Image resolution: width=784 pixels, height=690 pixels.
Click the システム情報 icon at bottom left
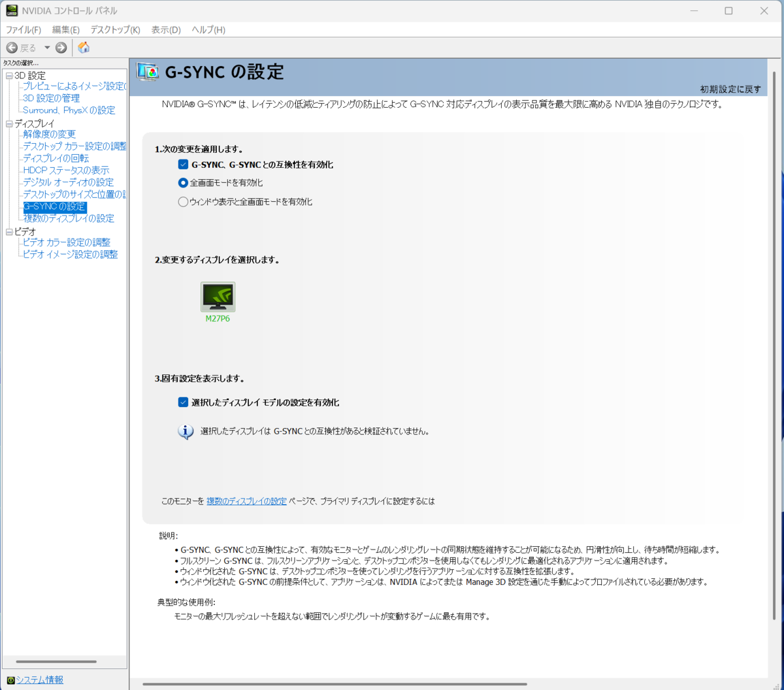click(10, 680)
